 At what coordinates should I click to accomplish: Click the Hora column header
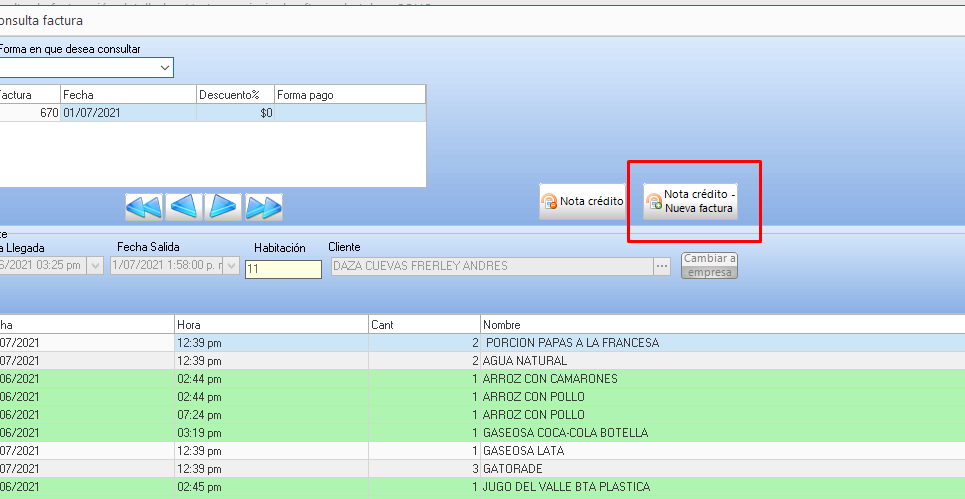270,325
